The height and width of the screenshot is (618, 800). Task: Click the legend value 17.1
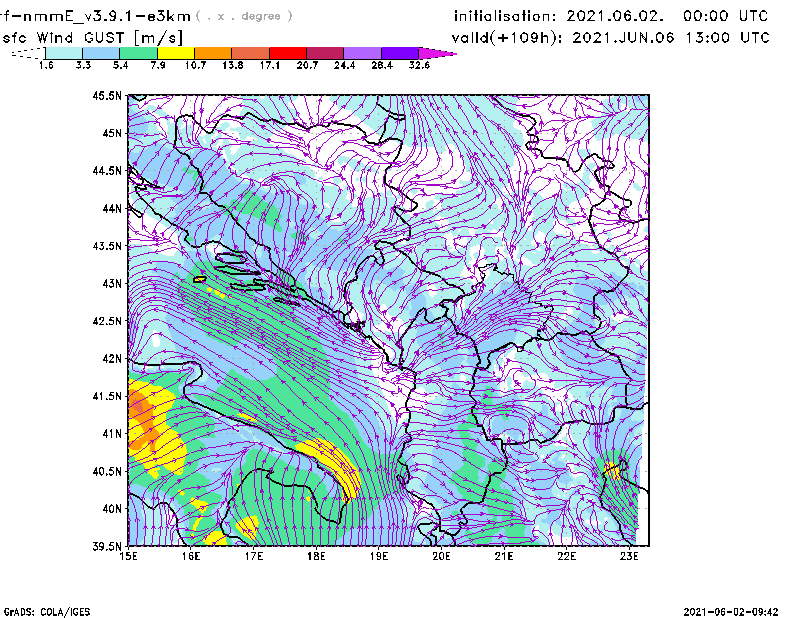click(x=270, y=65)
